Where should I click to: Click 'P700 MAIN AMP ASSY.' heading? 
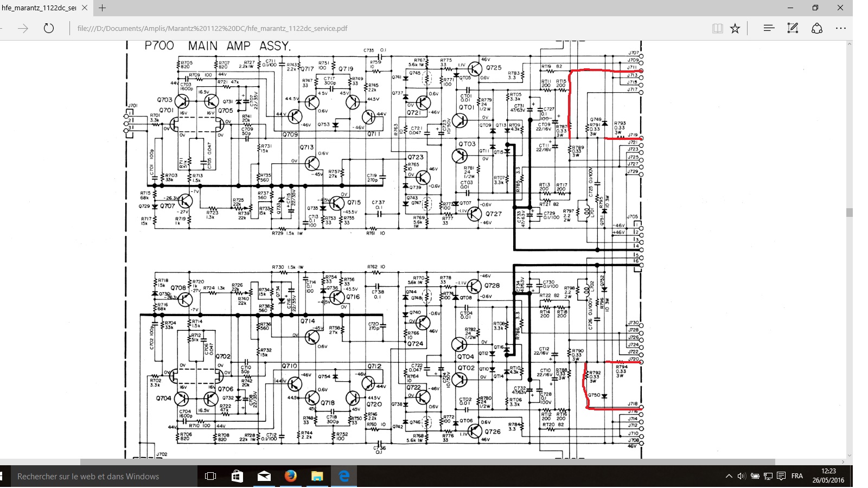coord(217,46)
